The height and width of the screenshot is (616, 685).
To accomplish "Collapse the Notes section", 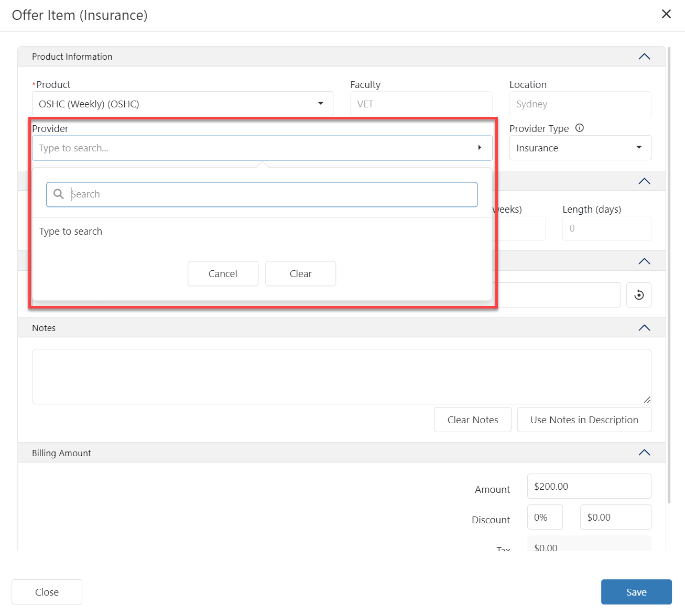I will point(644,328).
